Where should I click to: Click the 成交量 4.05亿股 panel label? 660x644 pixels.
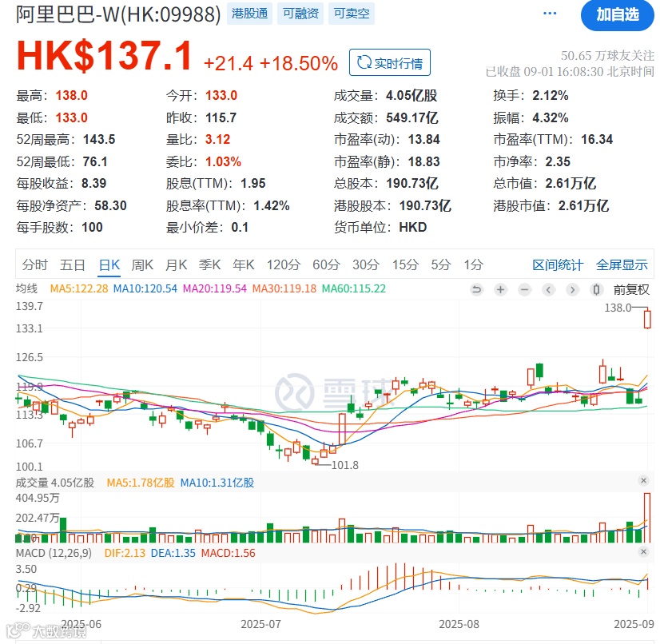[x=54, y=483]
